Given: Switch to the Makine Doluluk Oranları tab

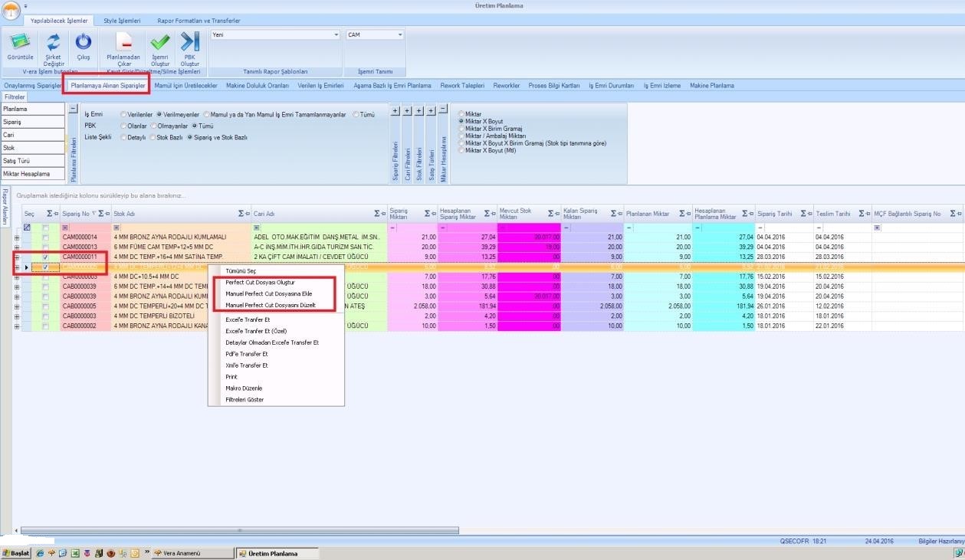Looking at the screenshot, I should (x=258, y=86).
